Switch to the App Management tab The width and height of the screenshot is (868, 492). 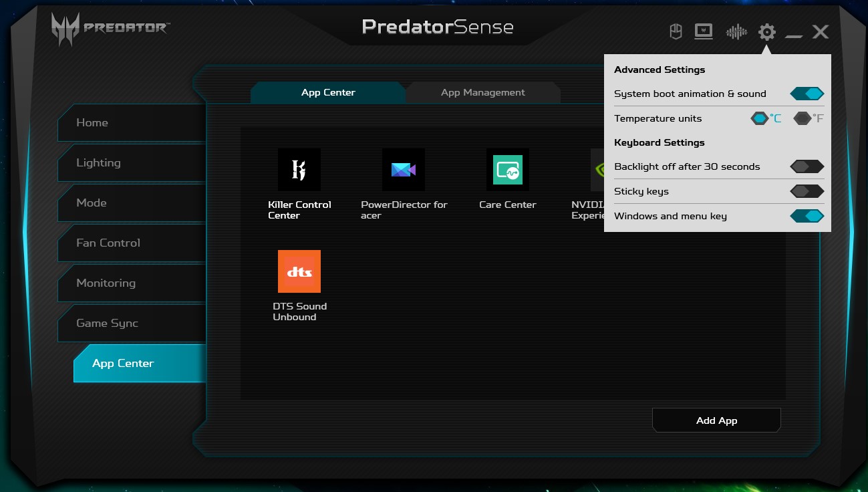point(482,92)
